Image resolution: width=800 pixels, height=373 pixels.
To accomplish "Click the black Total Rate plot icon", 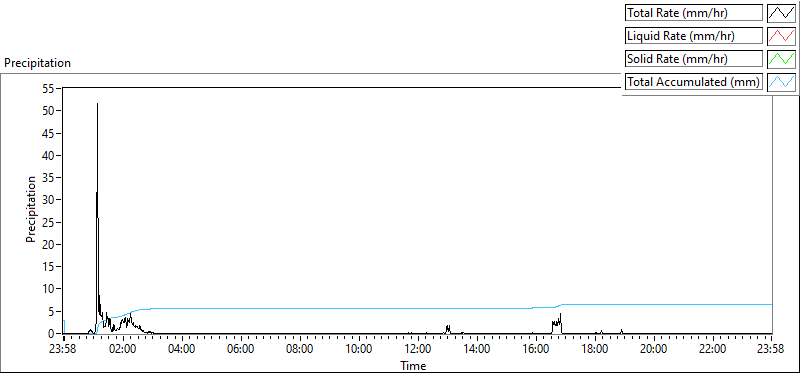I will (782, 12).
